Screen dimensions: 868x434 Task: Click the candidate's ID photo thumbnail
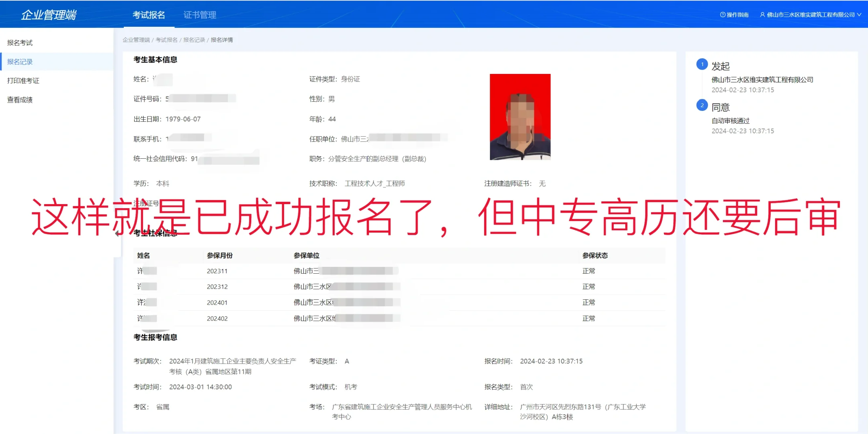coord(520,117)
